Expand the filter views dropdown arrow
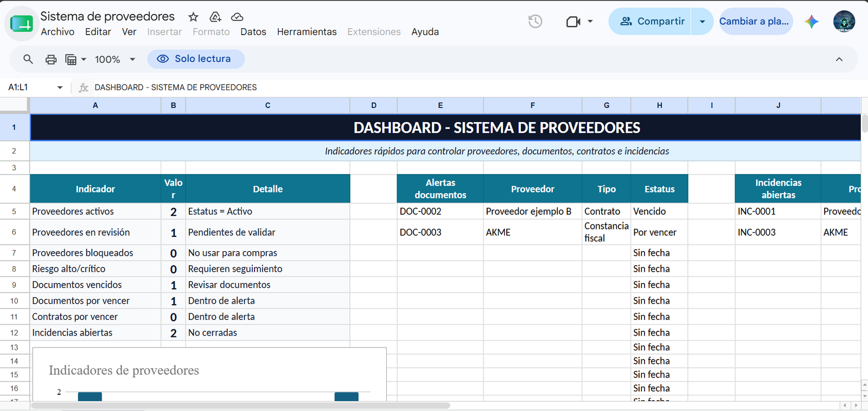The width and height of the screenshot is (868, 411). point(84,60)
